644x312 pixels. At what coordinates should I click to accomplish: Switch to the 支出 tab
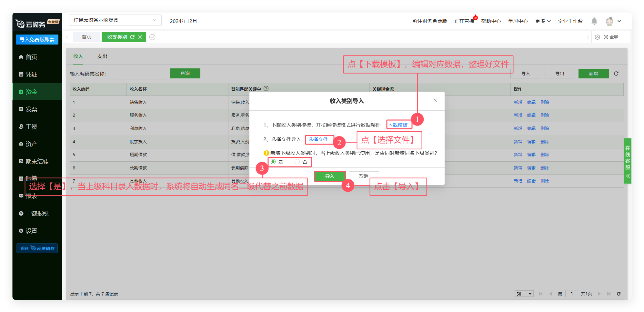[x=102, y=56]
